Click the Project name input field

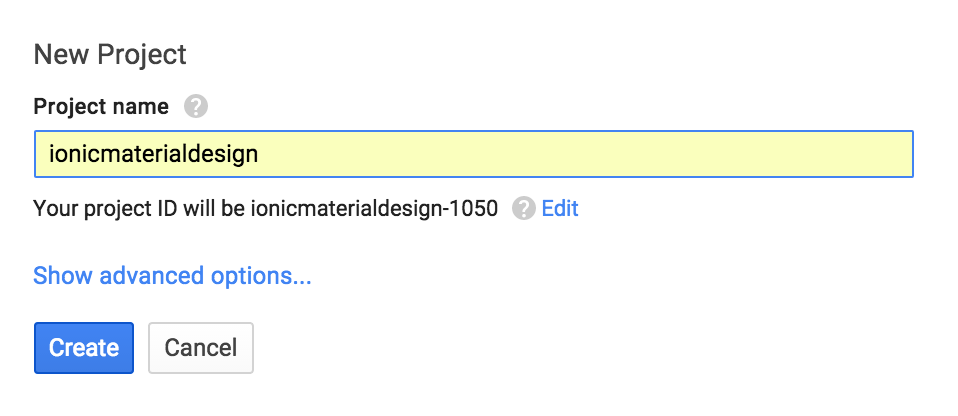[473, 154]
